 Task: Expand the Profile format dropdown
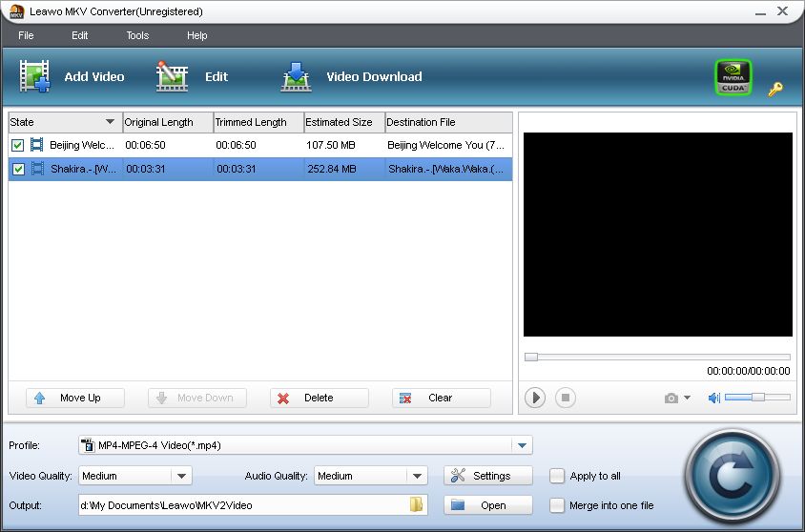[x=522, y=445]
